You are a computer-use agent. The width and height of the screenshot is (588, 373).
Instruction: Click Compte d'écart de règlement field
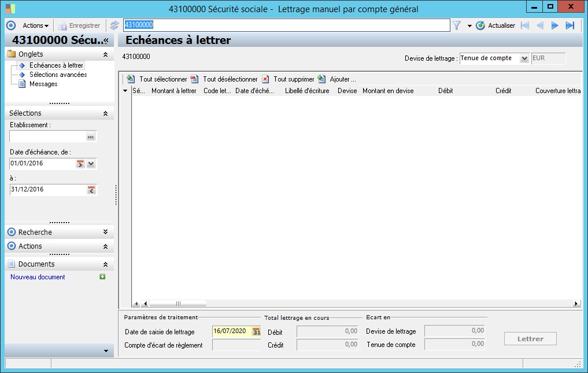pyautogui.click(x=236, y=345)
